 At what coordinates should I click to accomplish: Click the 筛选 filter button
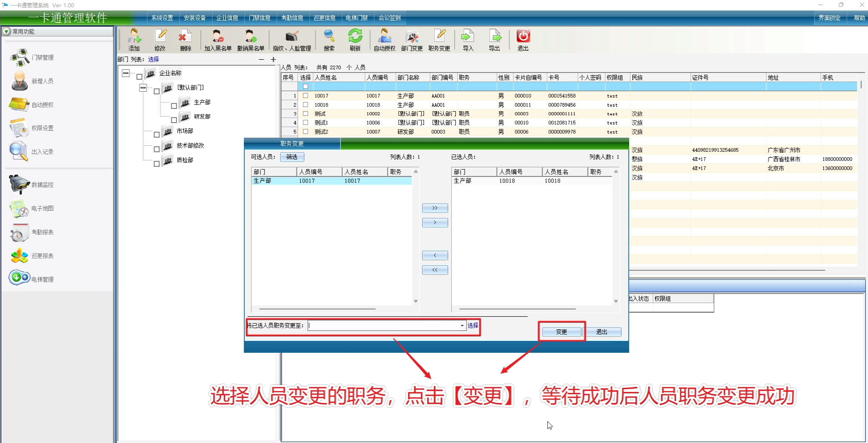pos(292,157)
